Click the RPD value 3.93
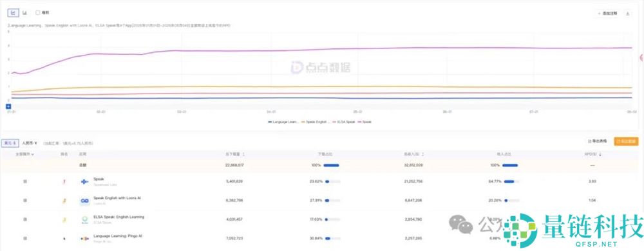 click(592, 181)
